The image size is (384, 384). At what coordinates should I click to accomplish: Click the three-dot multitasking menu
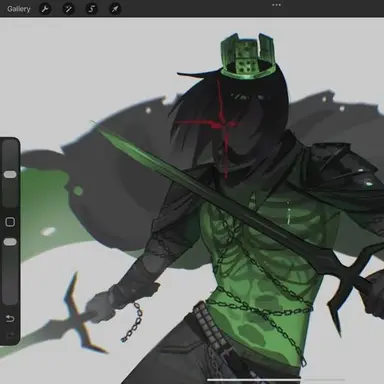276,5
